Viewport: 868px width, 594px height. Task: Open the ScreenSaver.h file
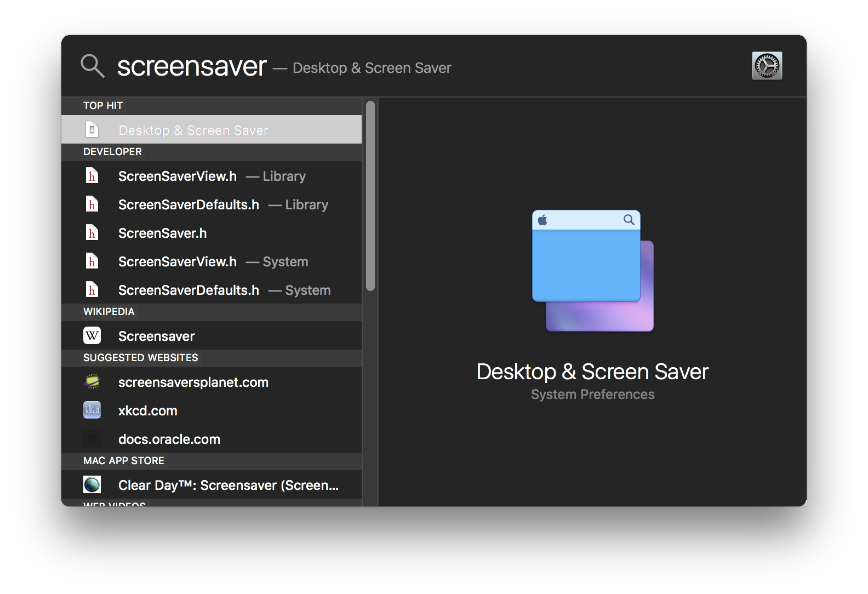point(212,233)
